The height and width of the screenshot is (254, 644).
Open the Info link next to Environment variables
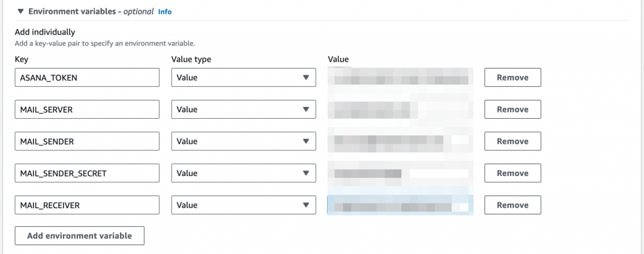pos(165,11)
